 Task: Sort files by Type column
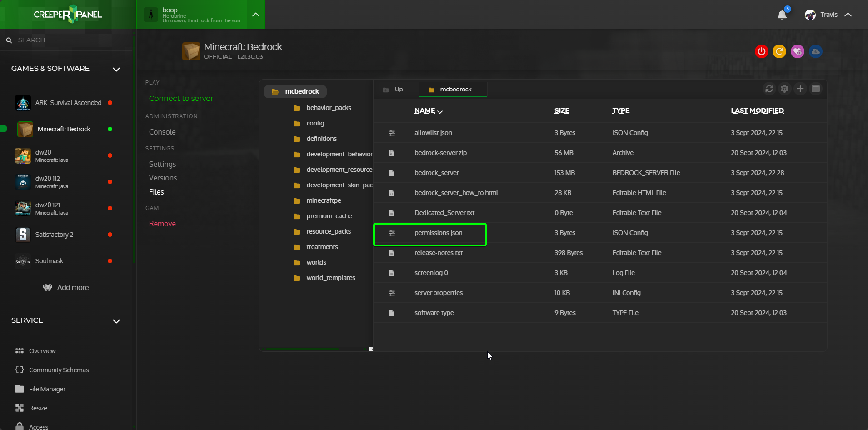[621, 110]
